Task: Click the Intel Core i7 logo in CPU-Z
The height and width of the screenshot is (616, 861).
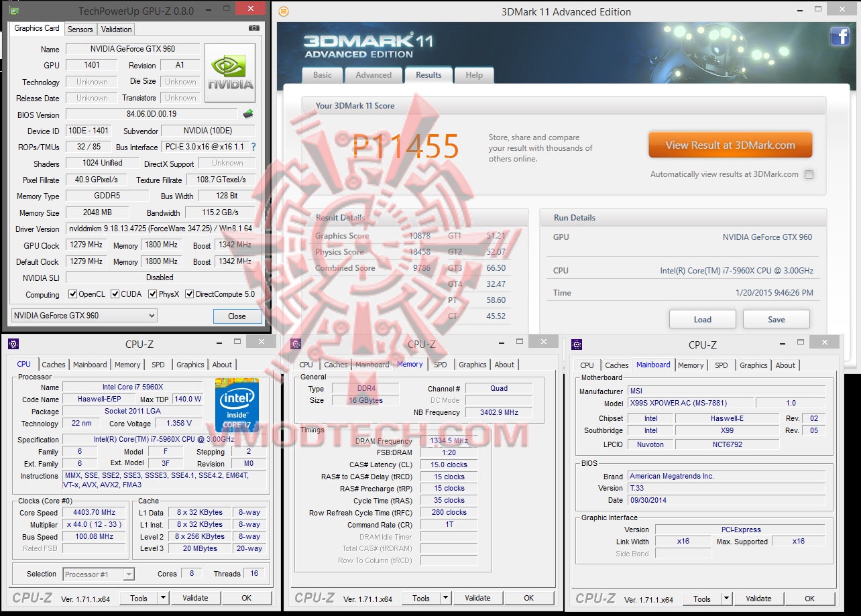Action: 237,404
